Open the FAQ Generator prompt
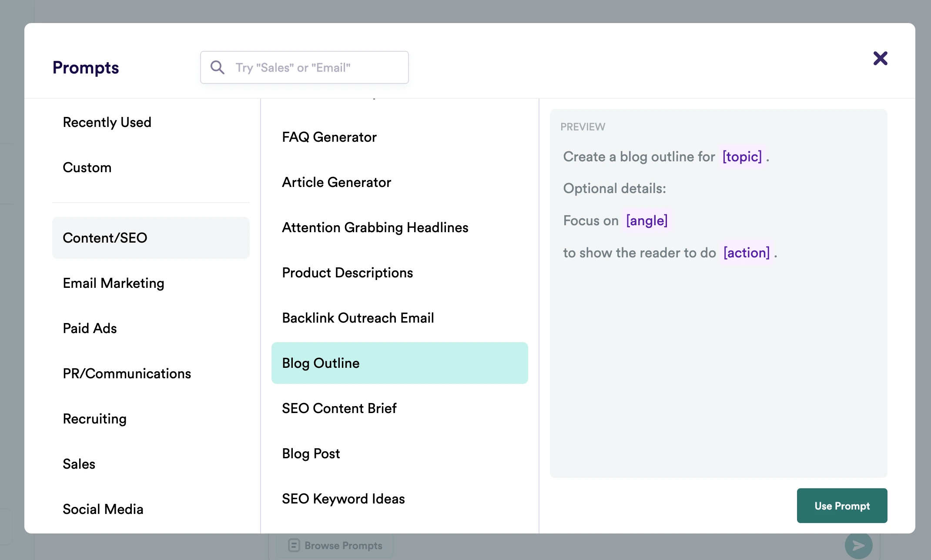Screen dimensions: 931x560 coord(329,137)
